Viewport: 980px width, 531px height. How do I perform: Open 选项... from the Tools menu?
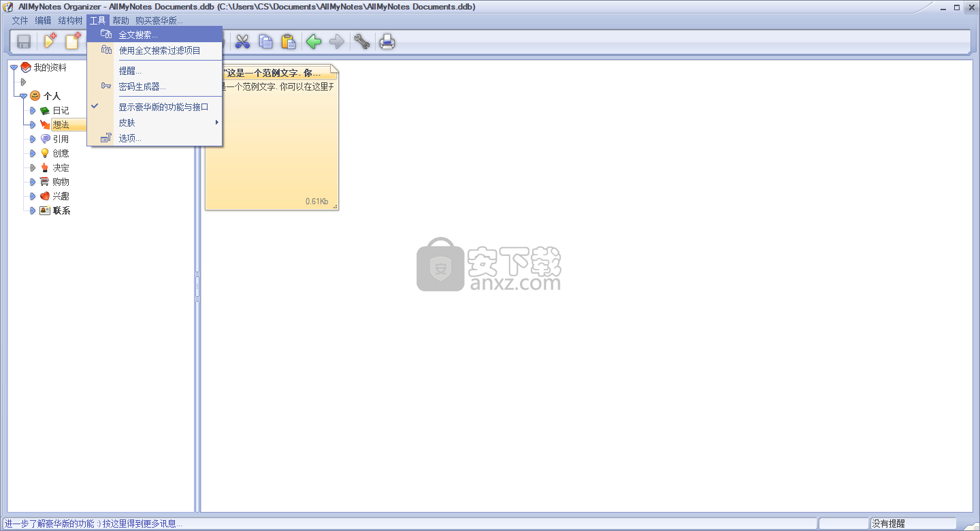click(155, 138)
